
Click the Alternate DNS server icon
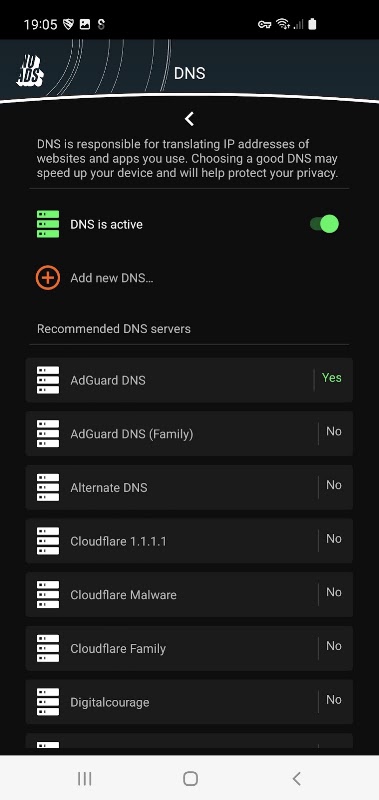click(48, 487)
